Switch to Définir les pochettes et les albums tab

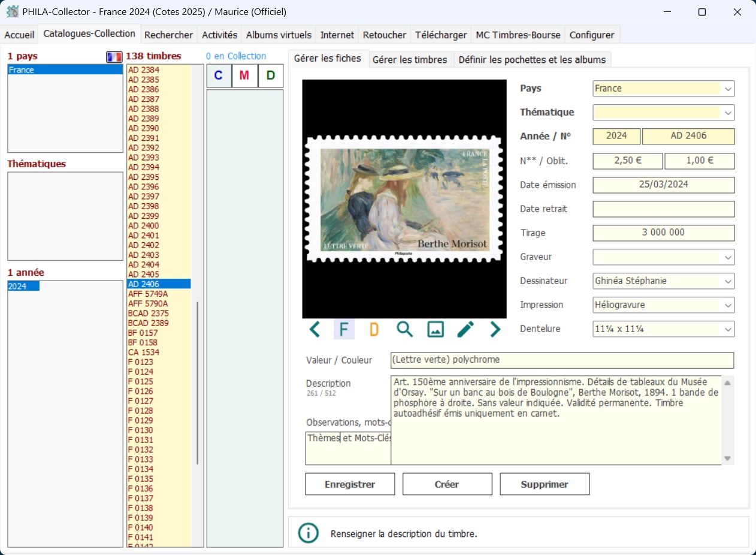(x=533, y=59)
